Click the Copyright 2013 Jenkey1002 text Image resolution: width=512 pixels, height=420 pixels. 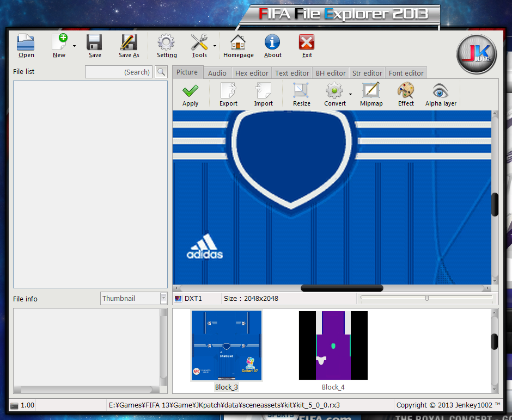pos(448,405)
